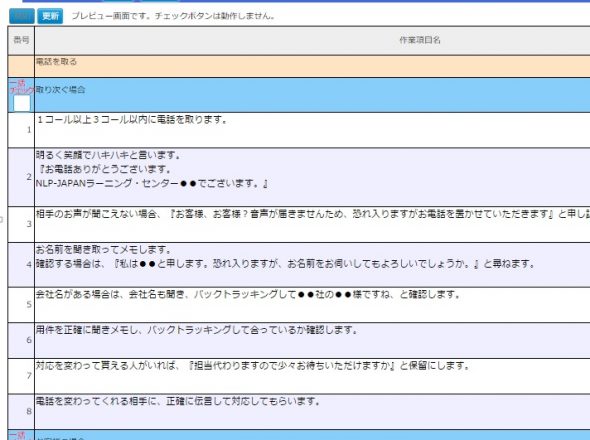590x440 pixels.
Task: Click the 電話を取る orange section row
Action: [299, 66]
